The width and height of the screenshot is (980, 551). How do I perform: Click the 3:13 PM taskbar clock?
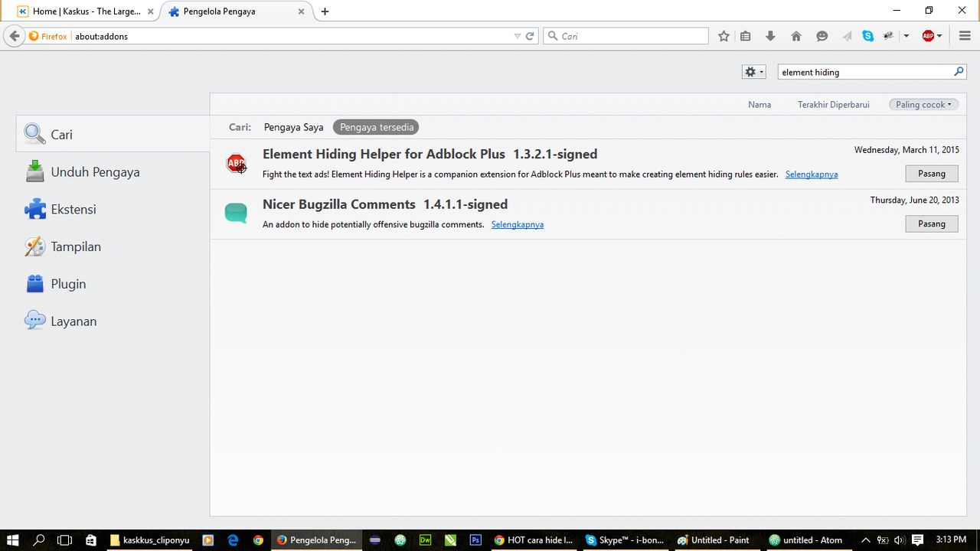coord(952,540)
